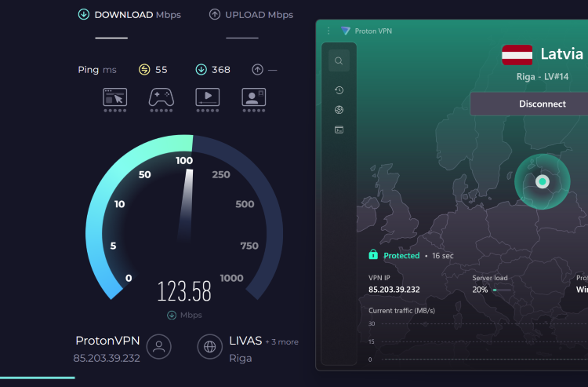The height and width of the screenshot is (387, 588).
Task: Select the UPLOAD Mbps label
Action: pos(260,15)
